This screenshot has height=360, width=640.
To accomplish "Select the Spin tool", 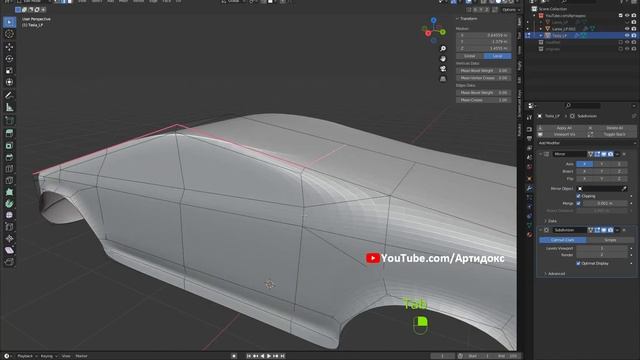I will pyautogui.click(x=9, y=203).
